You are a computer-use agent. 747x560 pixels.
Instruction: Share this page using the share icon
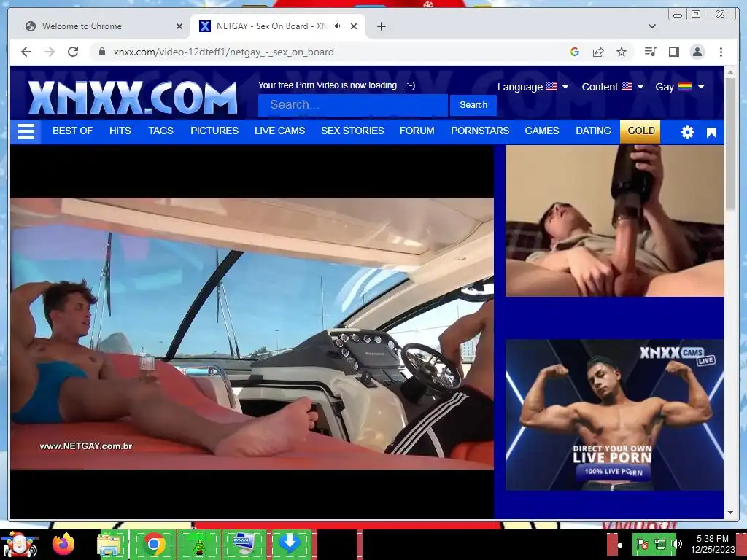[598, 52]
